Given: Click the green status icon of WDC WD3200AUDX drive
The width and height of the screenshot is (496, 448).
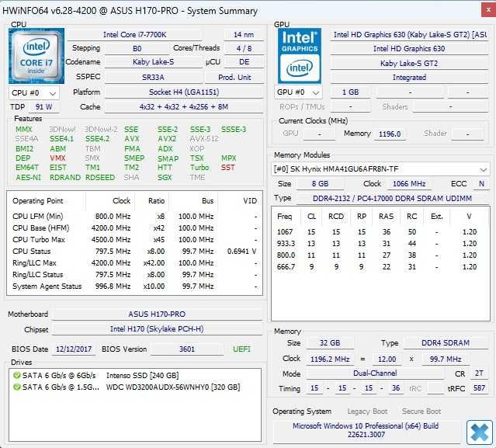Looking at the screenshot, I should click(16, 387).
